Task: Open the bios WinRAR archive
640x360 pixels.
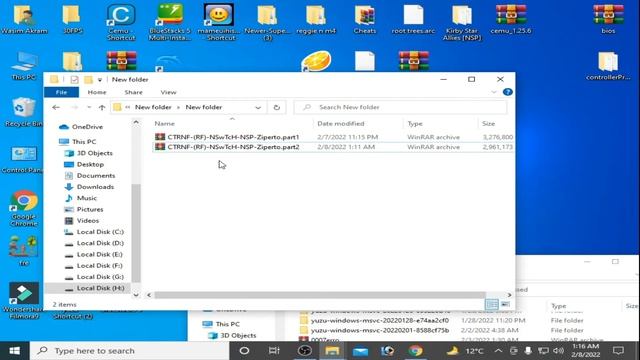Action: pos(608,19)
